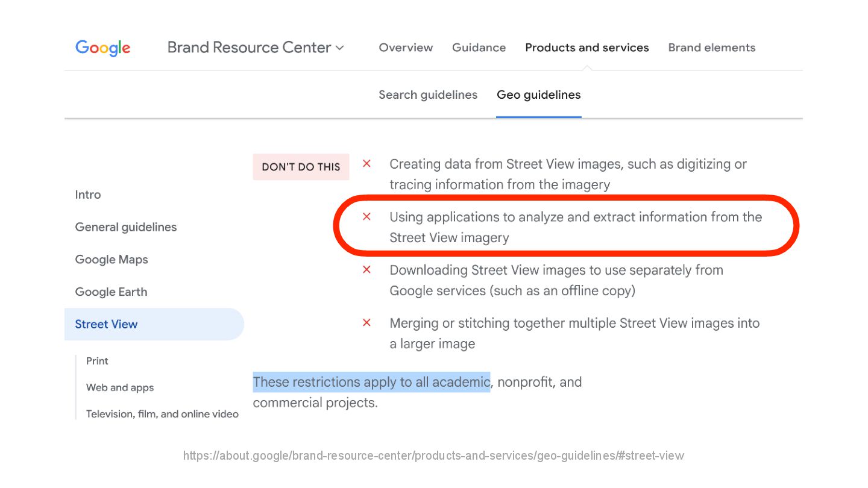Switch to Search guidelines
This screenshot has height=488, width=868.
coord(427,95)
